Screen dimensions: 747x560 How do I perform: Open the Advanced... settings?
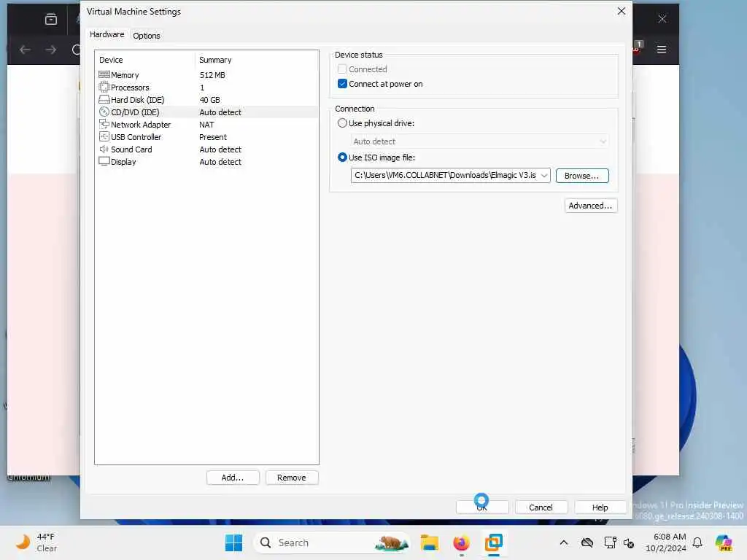pyautogui.click(x=590, y=206)
